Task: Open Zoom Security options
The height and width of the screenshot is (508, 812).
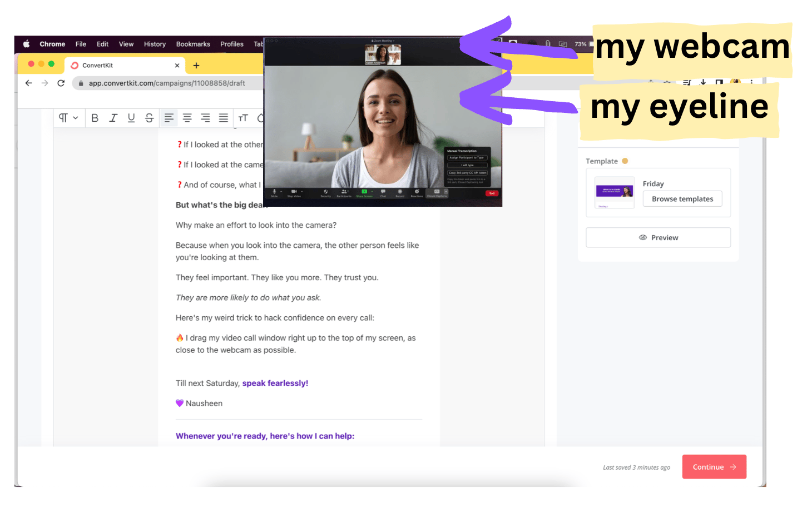Action: pos(326,193)
